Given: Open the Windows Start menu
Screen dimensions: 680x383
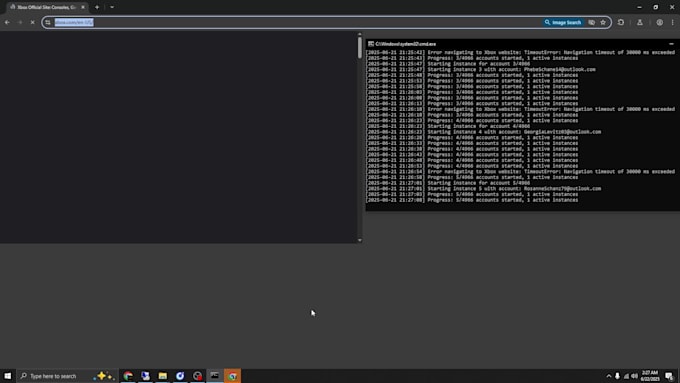Looking at the screenshot, I should point(8,376).
